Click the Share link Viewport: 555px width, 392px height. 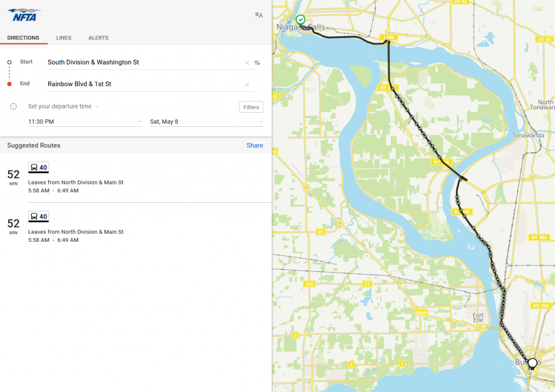(x=255, y=145)
